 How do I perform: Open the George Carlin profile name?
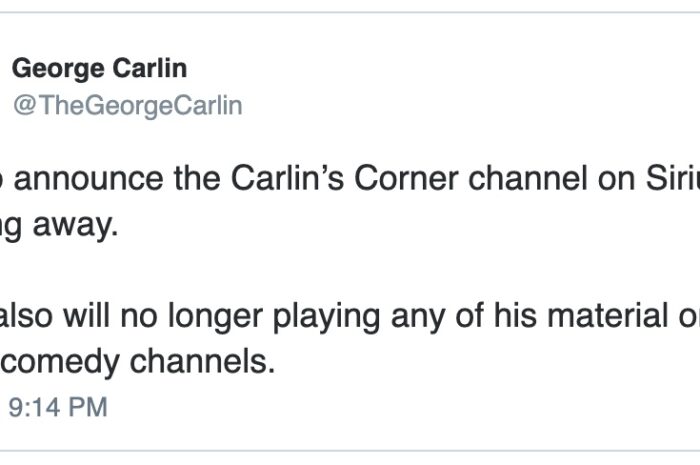(x=99, y=69)
